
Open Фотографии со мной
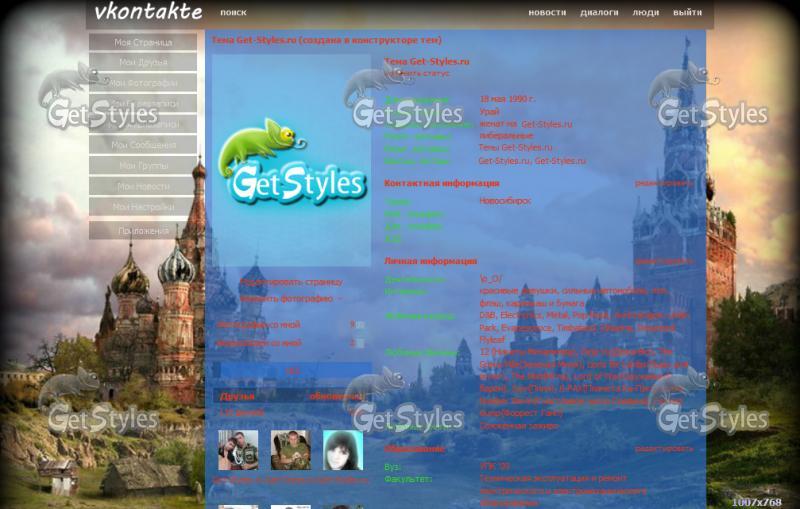click(259, 325)
